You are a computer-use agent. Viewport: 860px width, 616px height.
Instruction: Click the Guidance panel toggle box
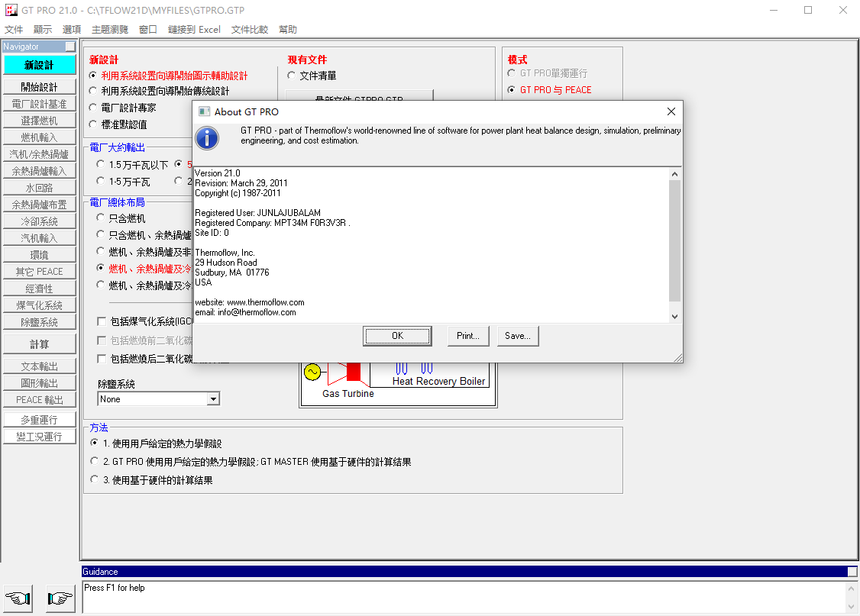(852, 572)
